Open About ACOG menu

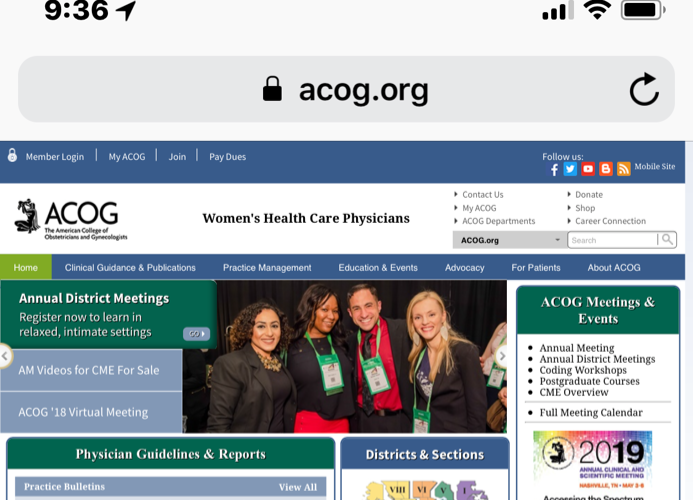click(614, 267)
